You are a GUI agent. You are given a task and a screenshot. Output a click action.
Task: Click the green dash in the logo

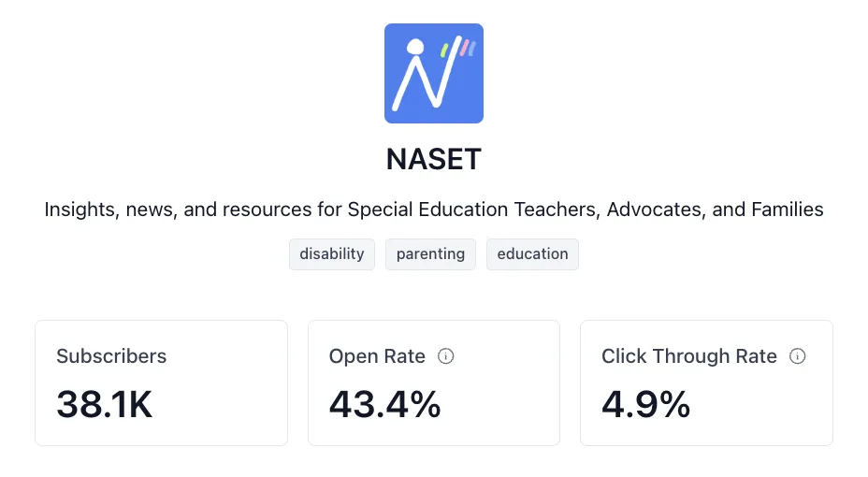(x=445, y=49)
